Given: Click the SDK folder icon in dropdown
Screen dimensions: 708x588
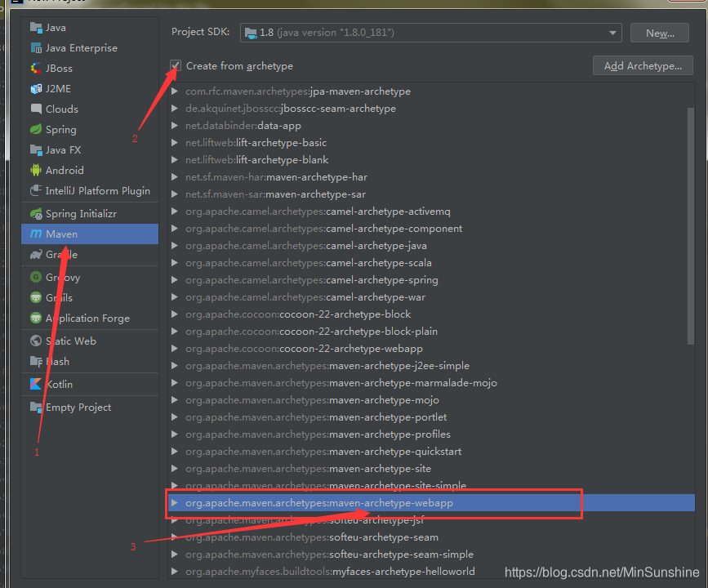Looking at the screenshot, I should coord(251,33).
